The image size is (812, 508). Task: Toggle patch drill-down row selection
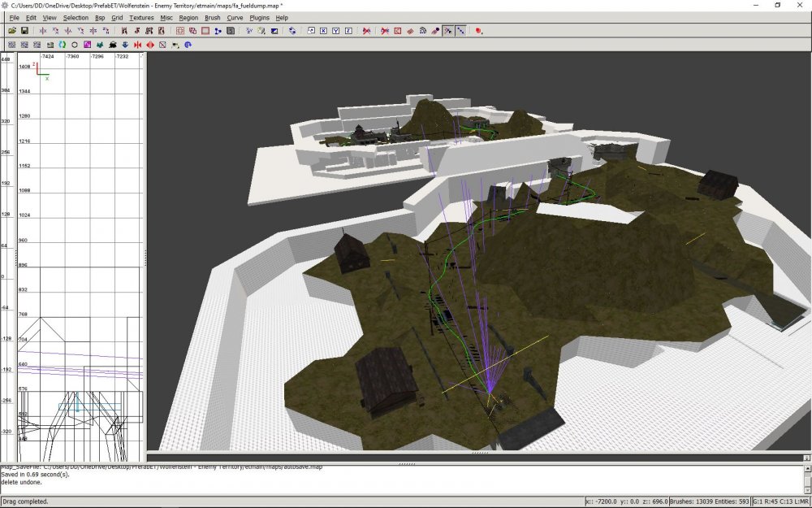(460, 31)
